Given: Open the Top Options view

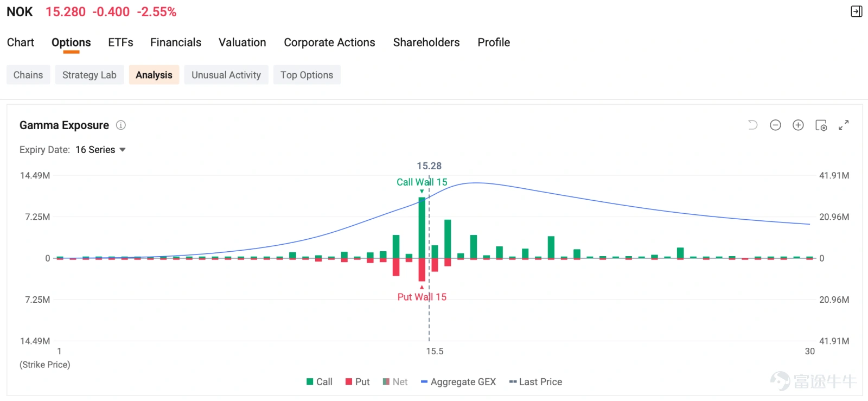Looking at the screenshot, I should pyautogui.click(x=307, y=75).
